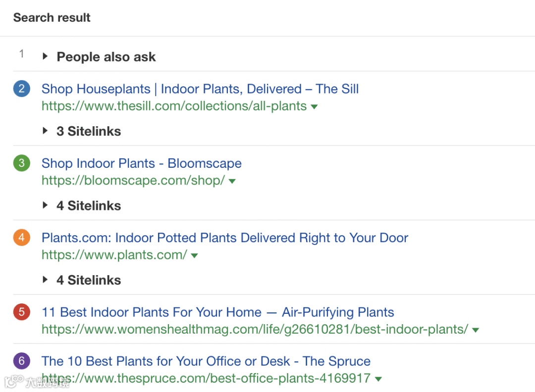Open dropdown arrow next to thespruce.com URL
The height and width of the screenshot is (392, 535).
(378, 379)
